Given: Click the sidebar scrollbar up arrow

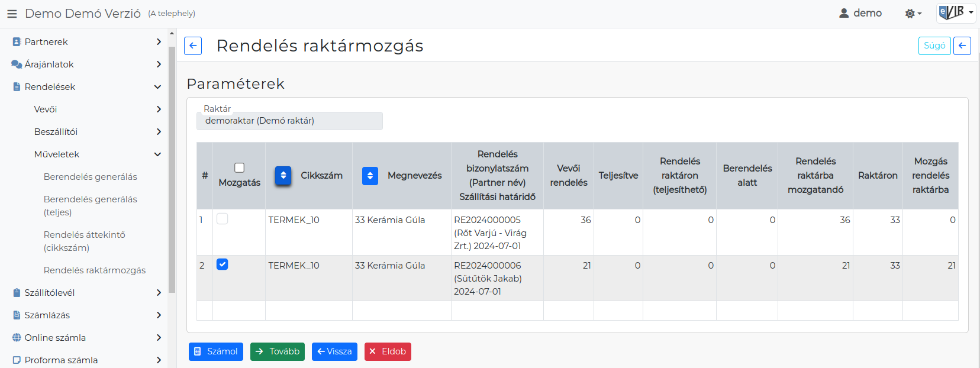Looking at the screenshot, I should [x=172, y=33].
